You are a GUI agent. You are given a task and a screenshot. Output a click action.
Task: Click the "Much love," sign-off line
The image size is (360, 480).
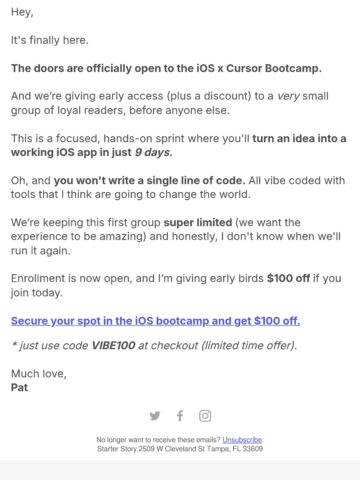coord(39,374)
